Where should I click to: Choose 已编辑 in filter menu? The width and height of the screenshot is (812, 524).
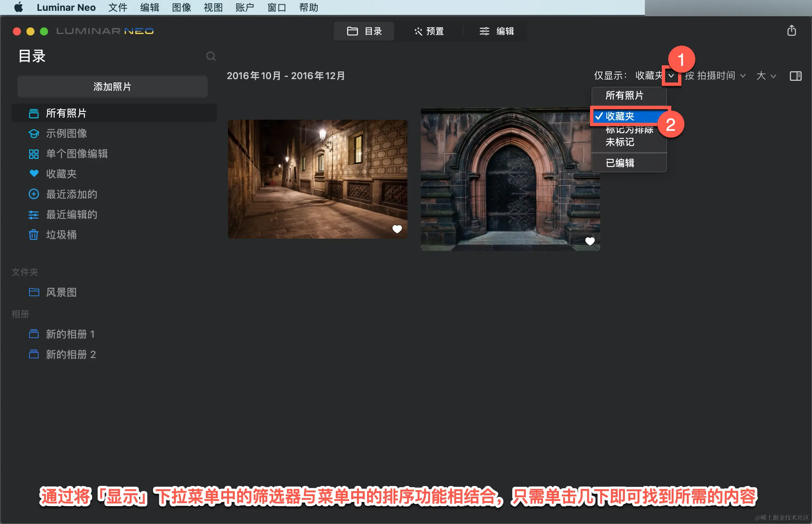tap(619, 163)
